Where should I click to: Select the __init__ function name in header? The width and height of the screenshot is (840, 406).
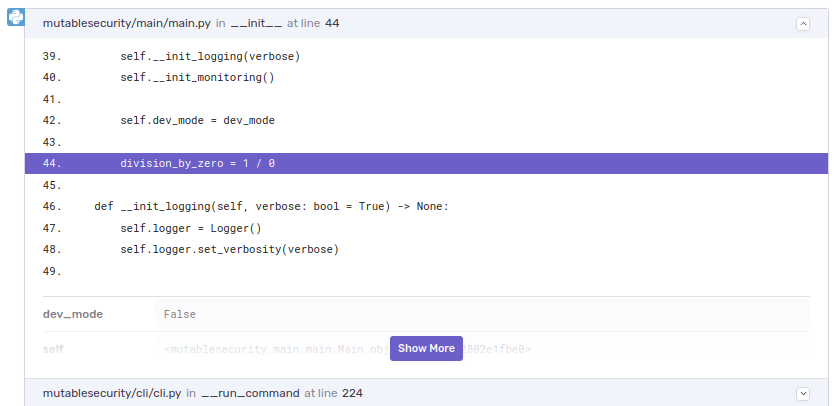pyautogui.click(x=258, y=23)
